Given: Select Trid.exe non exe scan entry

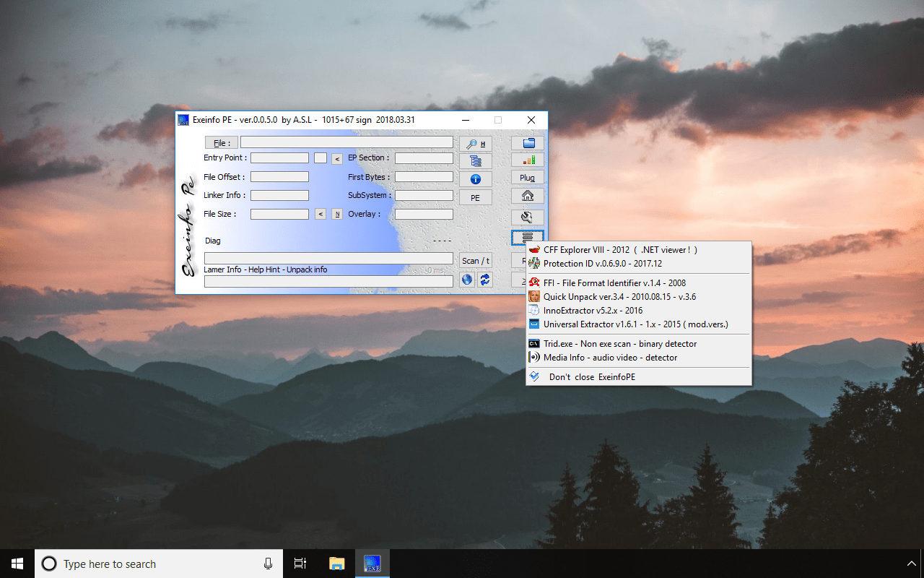Looking at the screenshot, I should [639, 344].
